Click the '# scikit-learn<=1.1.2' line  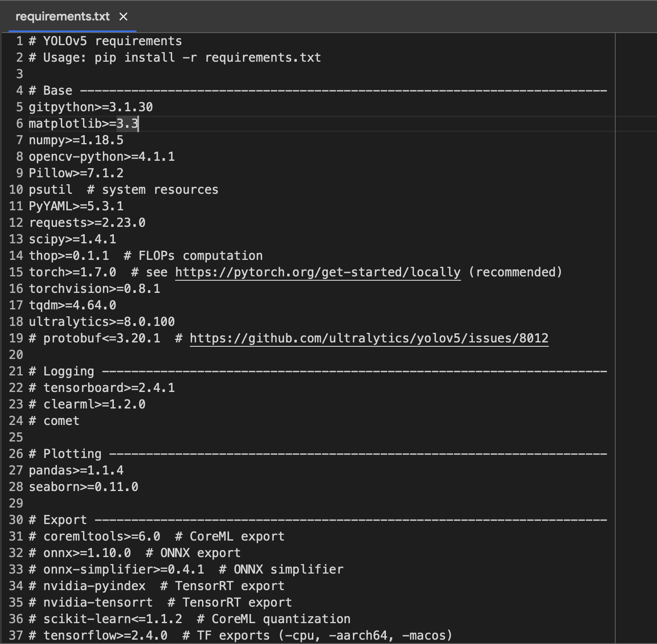189,619
